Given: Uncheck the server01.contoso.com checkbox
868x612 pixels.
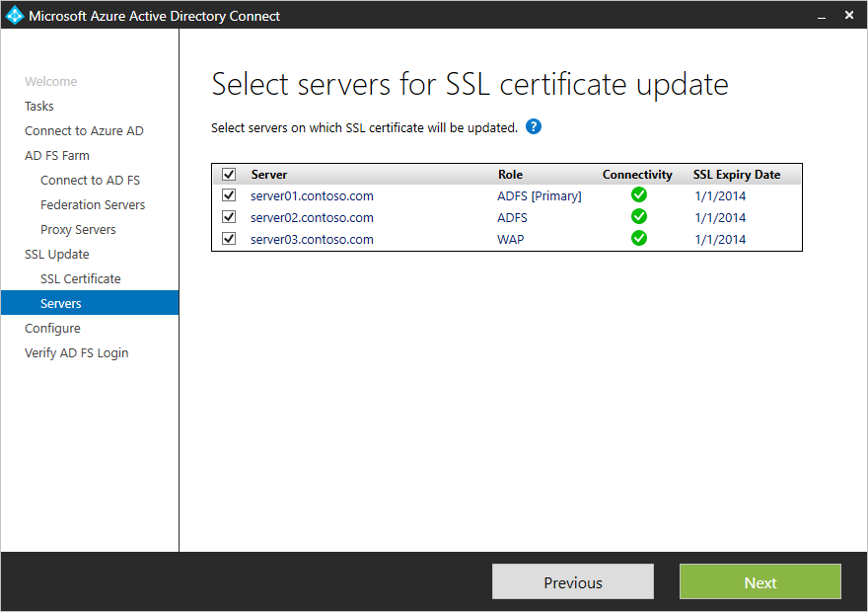Looking at the screenshot, I should [x=228, y=195].
